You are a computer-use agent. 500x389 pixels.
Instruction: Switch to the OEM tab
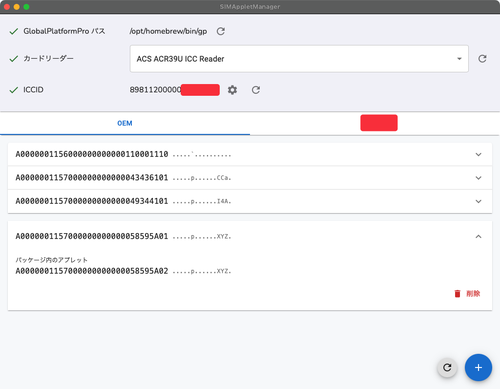(125, 123)
